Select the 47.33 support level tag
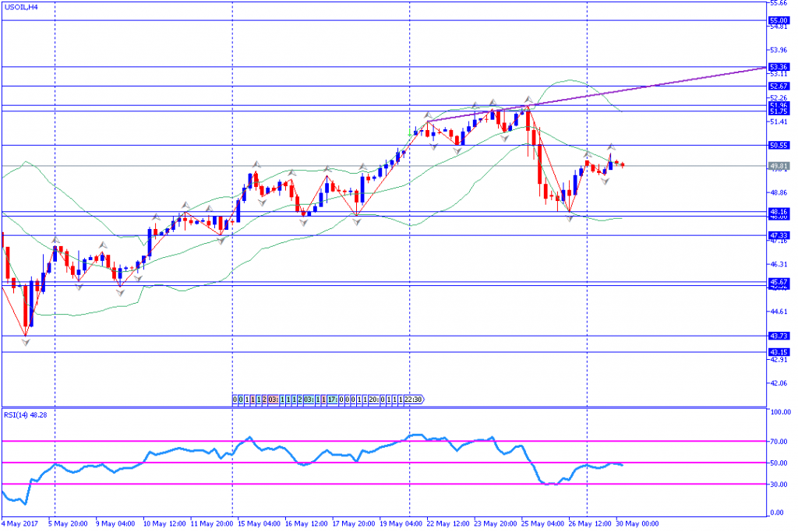Viewport: 798px width, 532px height. point(779,235)
